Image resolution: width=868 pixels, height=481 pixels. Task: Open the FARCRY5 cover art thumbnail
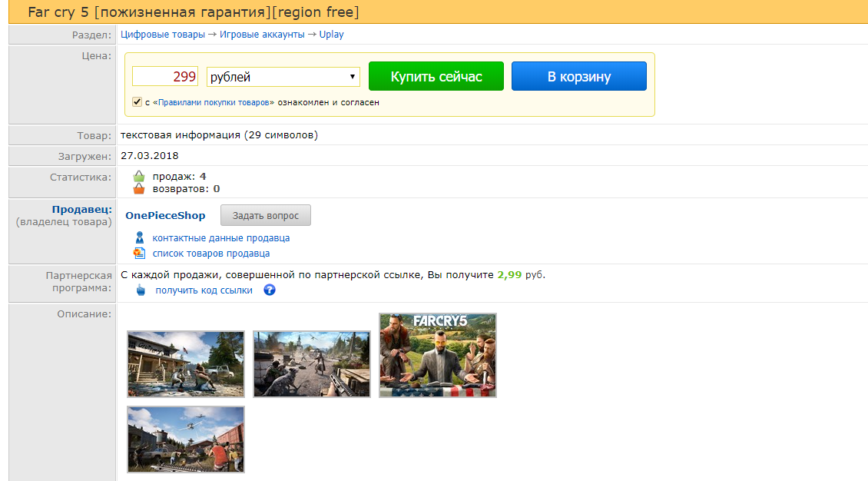pos(438,355)
